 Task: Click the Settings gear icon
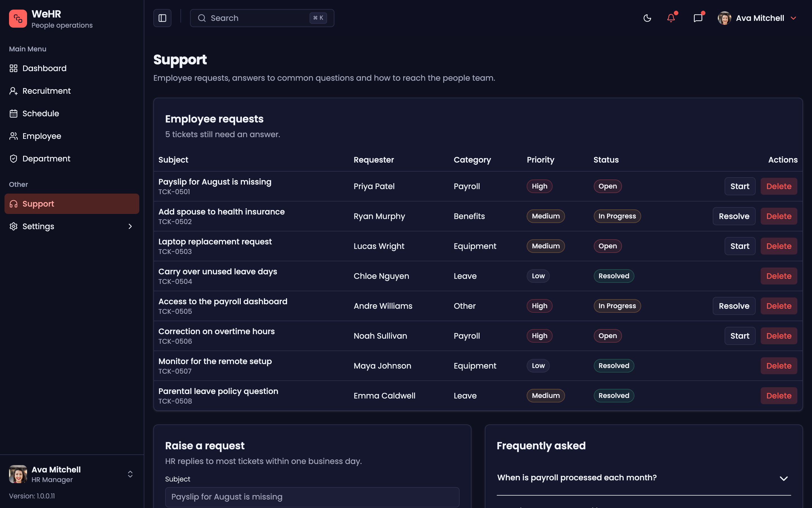coord(14,226)
